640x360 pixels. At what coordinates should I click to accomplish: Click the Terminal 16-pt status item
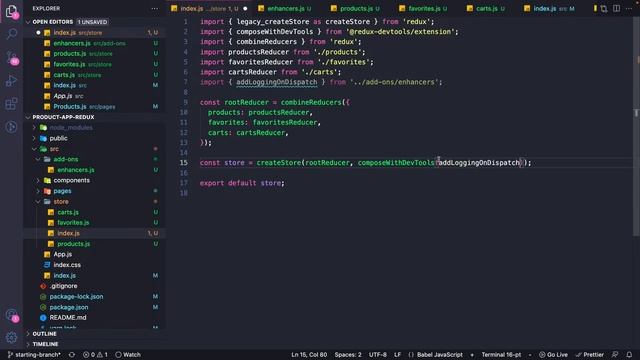click(501, 355)
